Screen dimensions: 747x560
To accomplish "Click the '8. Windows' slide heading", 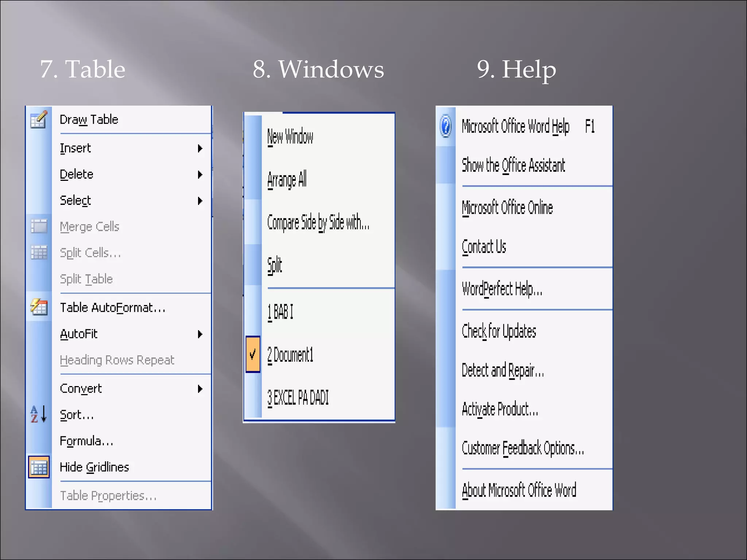I will pyautogui.click(x=318, y=69).
